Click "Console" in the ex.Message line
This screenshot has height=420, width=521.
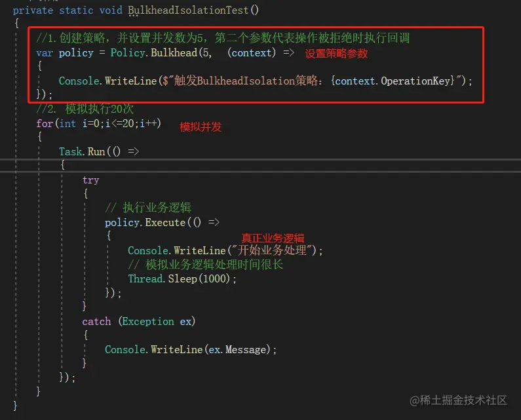click(125, 349)
